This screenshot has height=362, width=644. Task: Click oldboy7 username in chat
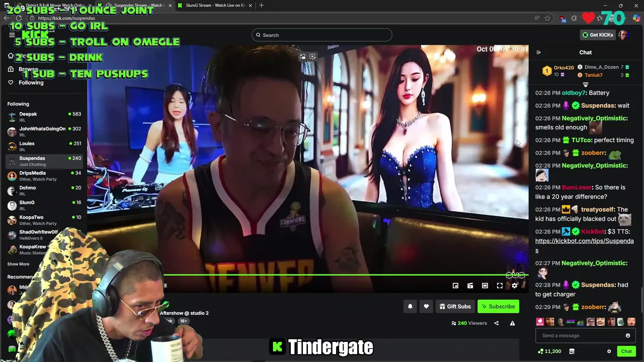click(573, 93)
